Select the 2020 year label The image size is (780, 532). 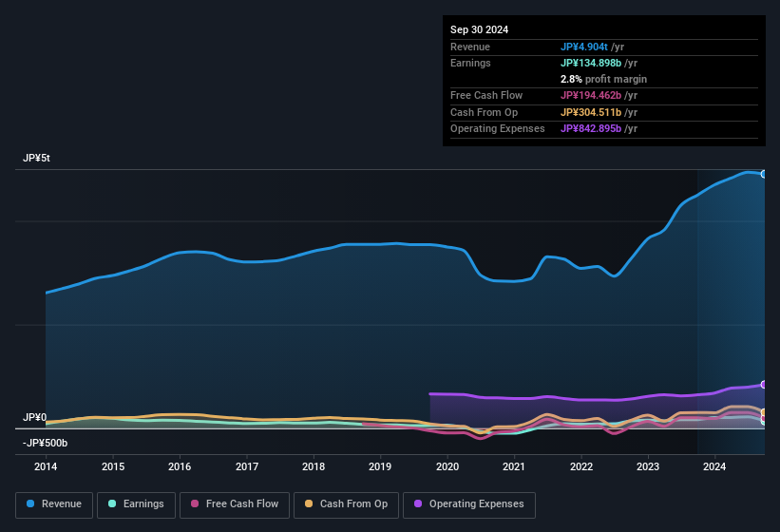(447, 466)
